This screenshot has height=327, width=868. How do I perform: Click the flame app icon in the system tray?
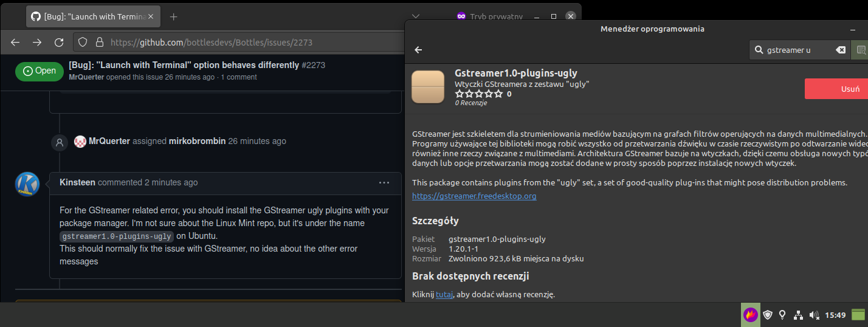751,315
